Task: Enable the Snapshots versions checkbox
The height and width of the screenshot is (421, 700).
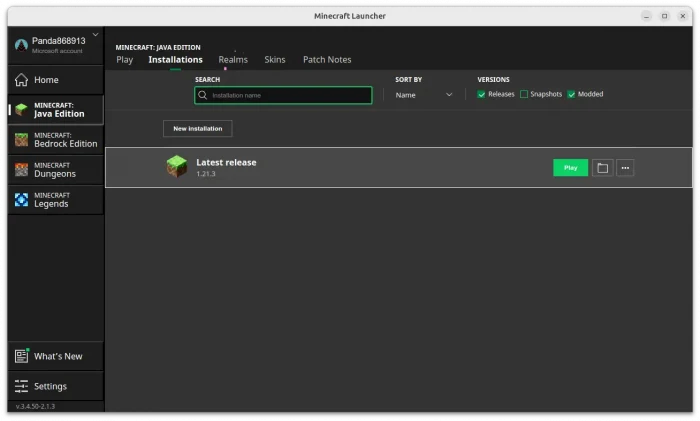Action: point(524,94)
